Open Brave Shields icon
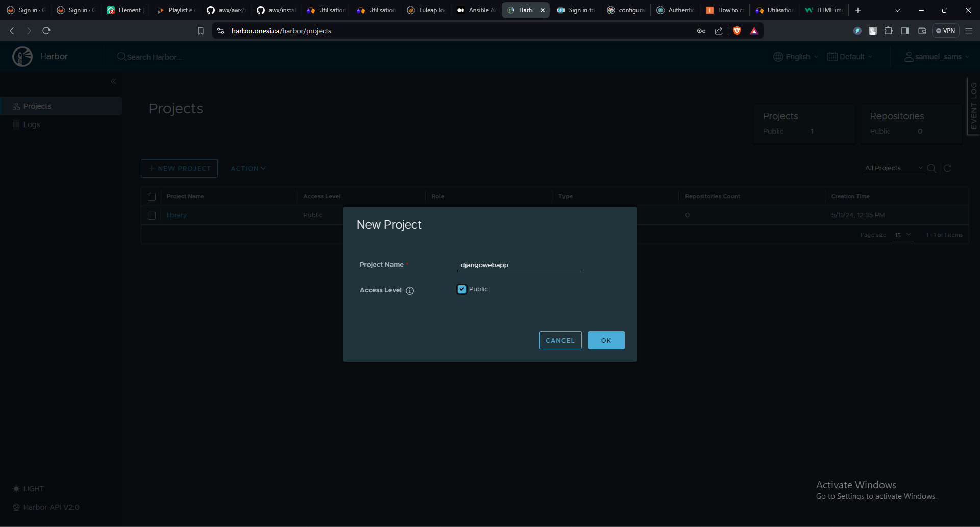Viewport: 980px width, 527px height. (x=737, y=31)
